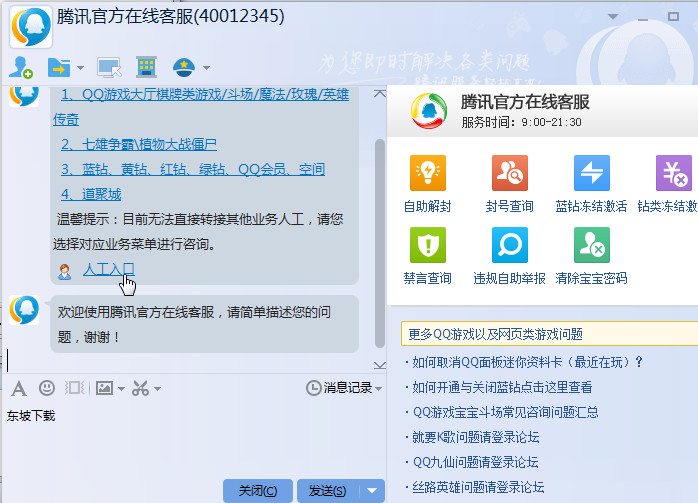Click the font style A icon
Viewport: 698px width, 503px height.
18,389
